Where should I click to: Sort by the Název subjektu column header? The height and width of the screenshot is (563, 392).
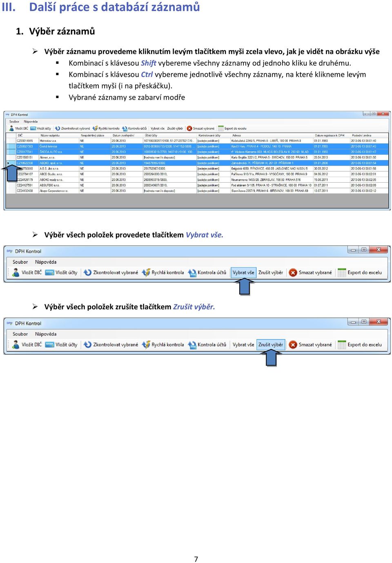(59, 135)
